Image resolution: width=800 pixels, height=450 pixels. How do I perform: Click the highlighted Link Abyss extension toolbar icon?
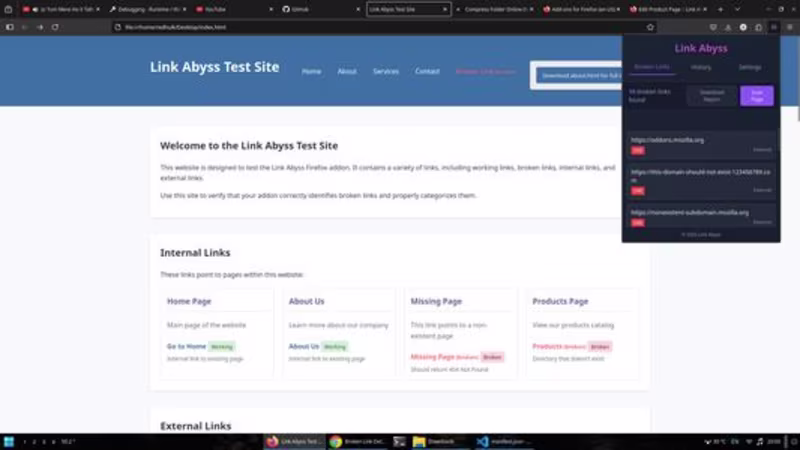coord(774,27)
